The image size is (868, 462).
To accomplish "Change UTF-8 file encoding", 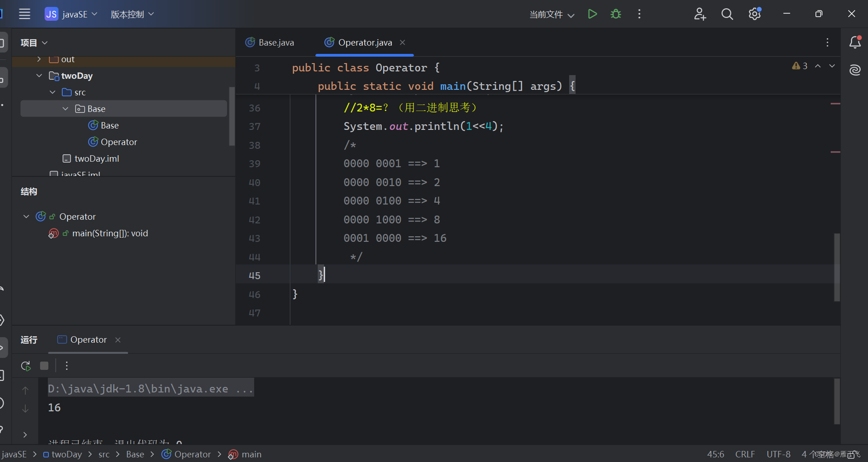I will (x=778, y=454).
